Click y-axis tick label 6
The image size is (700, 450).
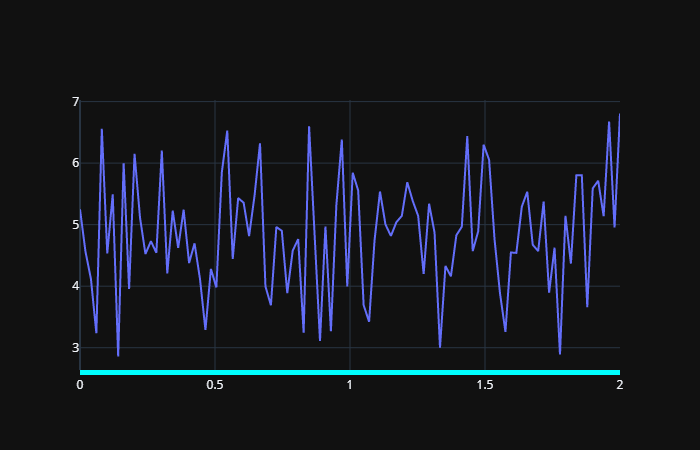(75, 163)
